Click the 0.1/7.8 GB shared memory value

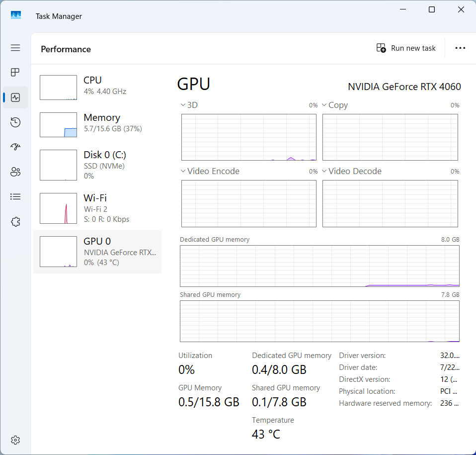(x=279, y=402)
